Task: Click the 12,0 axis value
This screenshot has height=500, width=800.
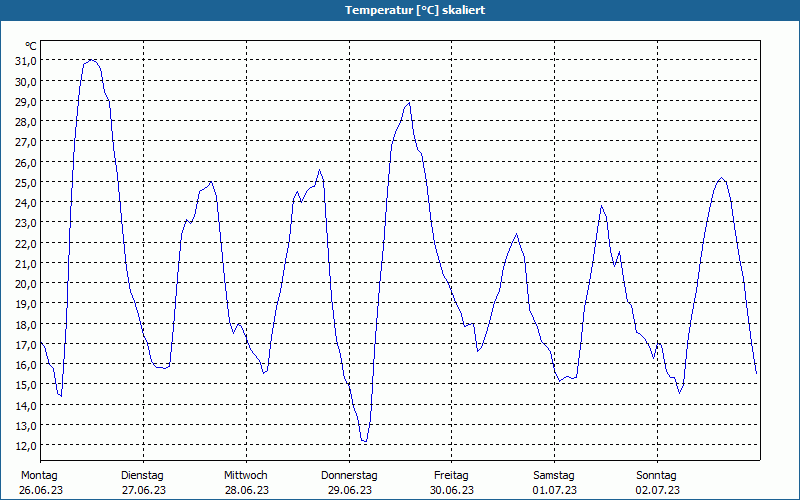Action: pos(26,445)
